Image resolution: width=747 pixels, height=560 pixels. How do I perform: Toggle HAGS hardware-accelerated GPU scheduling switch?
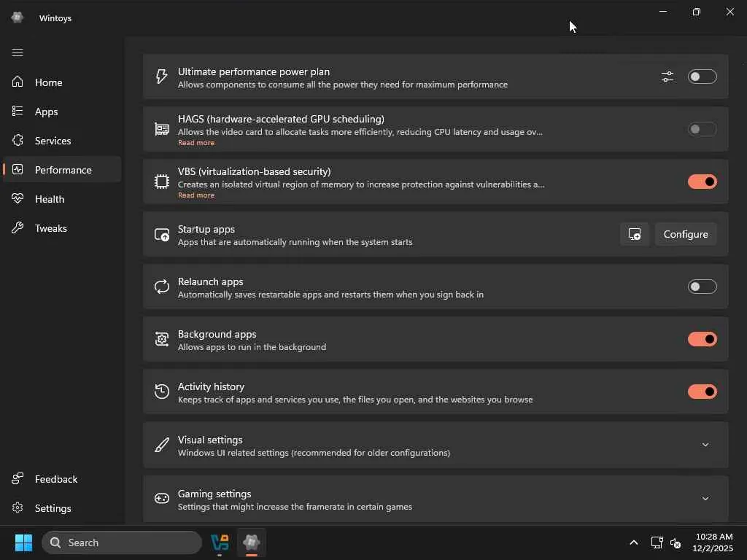pyautogui.click(x=703, y=129)
